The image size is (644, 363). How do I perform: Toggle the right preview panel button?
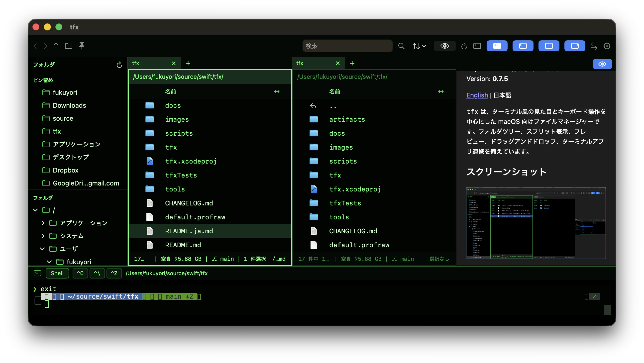coord(575,46)
